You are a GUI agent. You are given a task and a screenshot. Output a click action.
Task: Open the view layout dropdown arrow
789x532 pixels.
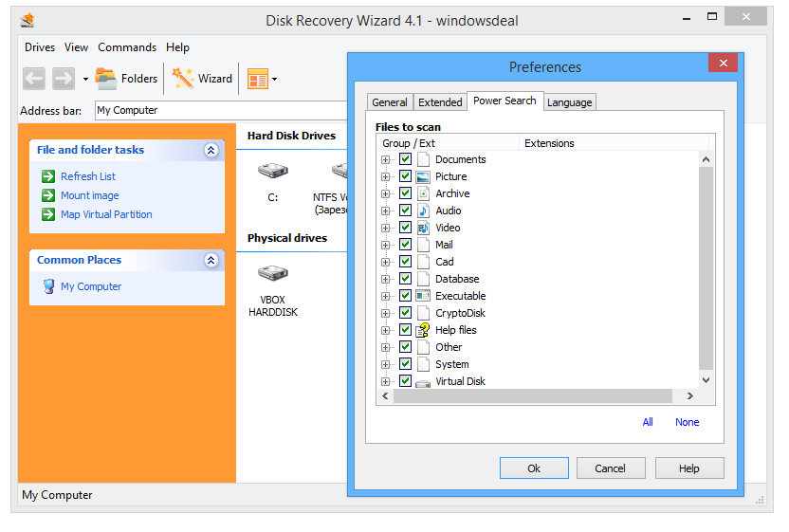(x=274, y=79)
